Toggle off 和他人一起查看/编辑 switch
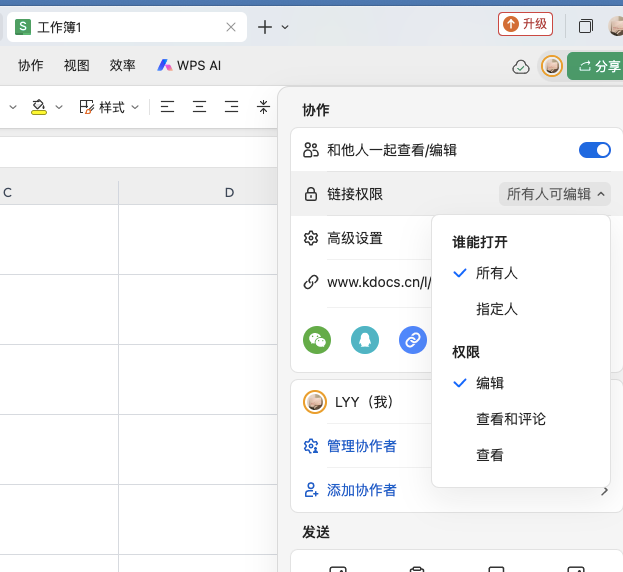The image size is (623, 572). pos(594,150)
